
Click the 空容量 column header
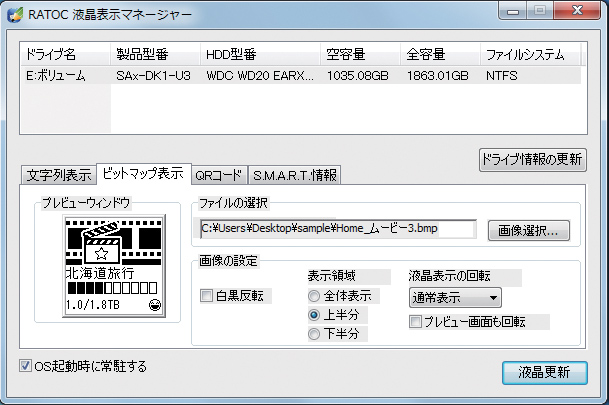pyautogui.click(x=360, y=54)
